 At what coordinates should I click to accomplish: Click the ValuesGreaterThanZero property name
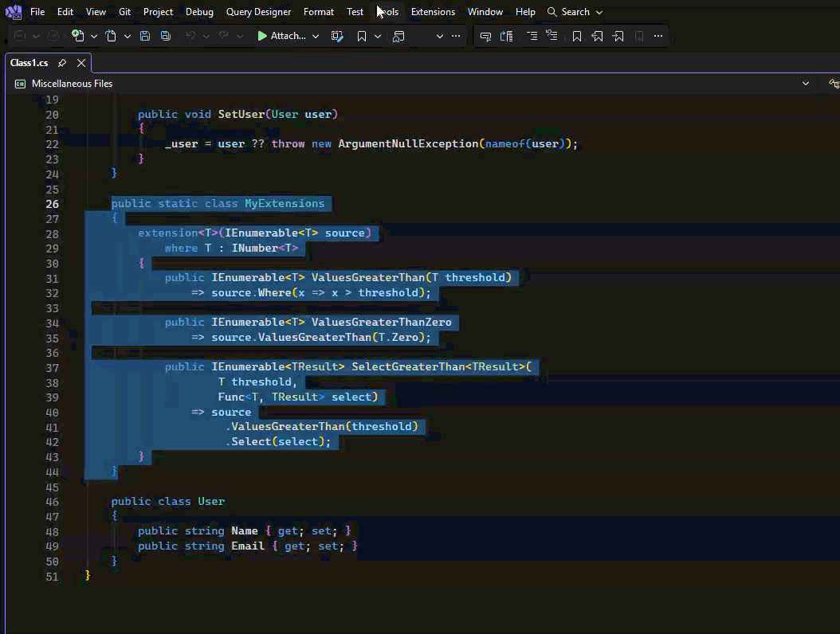382,322
